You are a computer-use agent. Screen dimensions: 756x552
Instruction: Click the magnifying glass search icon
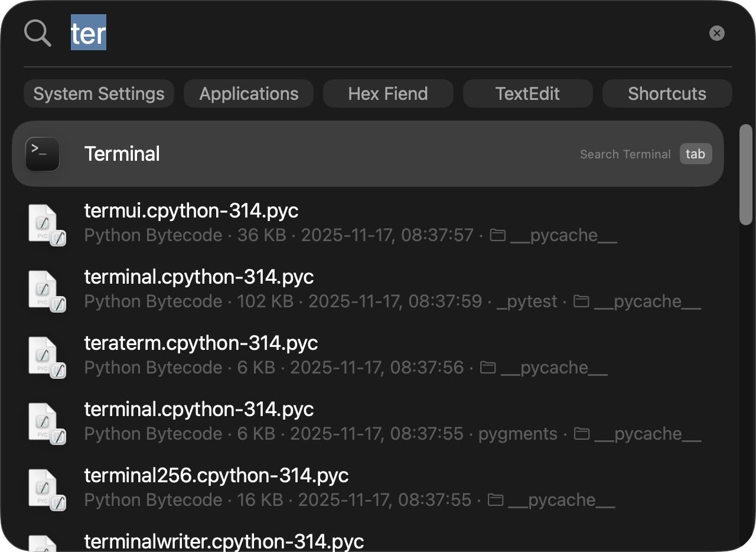pos(38,33)
